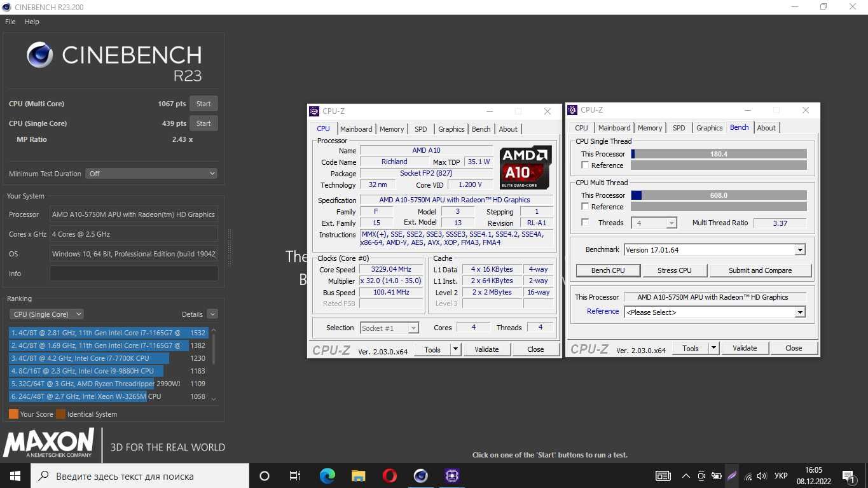The height and width of the screenshot is (488, 868).
Task: Open the Socket #1 selection dropdown
Action: 389,328
